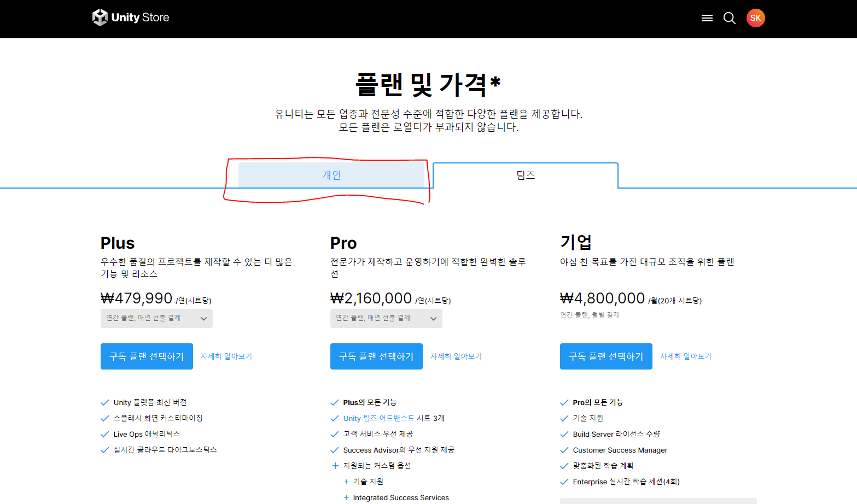Open the Unity 팀즈 어드밴스드 link
This screenshot has width=857, height=504.
379,418
